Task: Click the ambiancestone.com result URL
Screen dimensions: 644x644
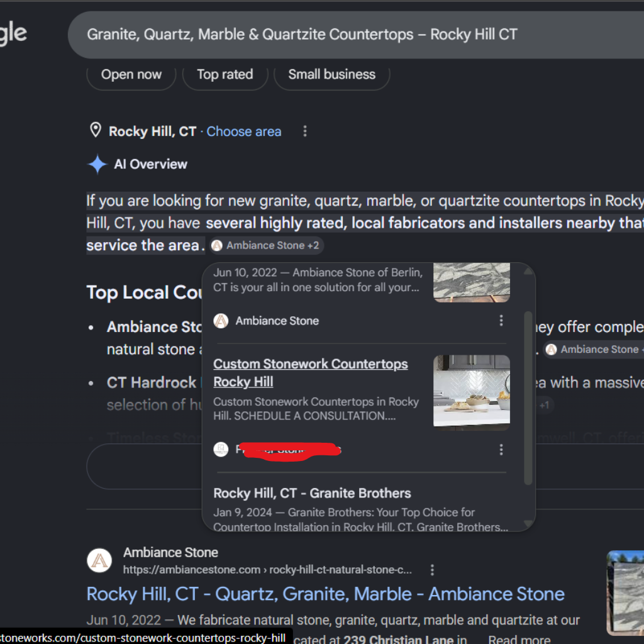Action: pos(267,570)
